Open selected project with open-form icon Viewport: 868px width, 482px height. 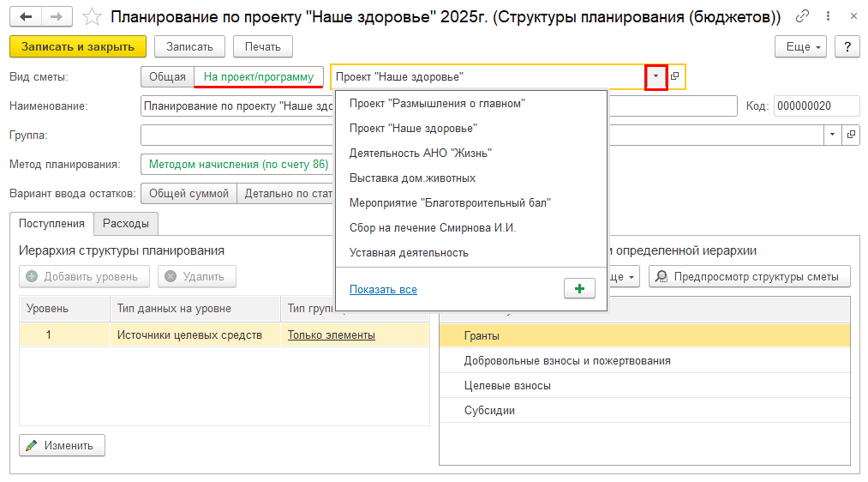675,77
